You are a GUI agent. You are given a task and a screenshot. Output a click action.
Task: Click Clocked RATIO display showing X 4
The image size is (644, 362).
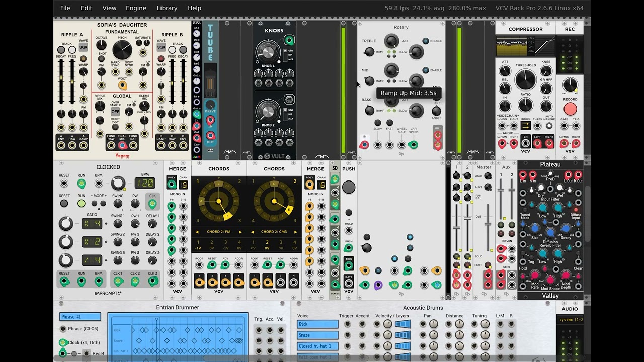click(x=92, y=223)
